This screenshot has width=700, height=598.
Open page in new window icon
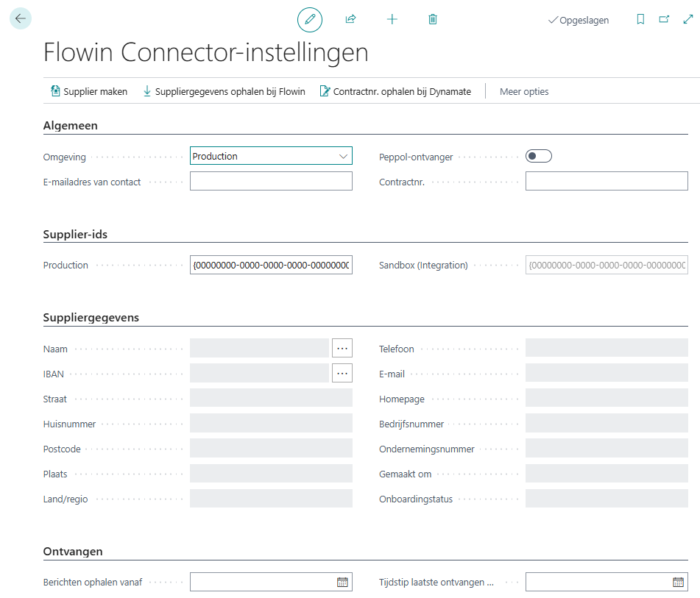point(664,20)
